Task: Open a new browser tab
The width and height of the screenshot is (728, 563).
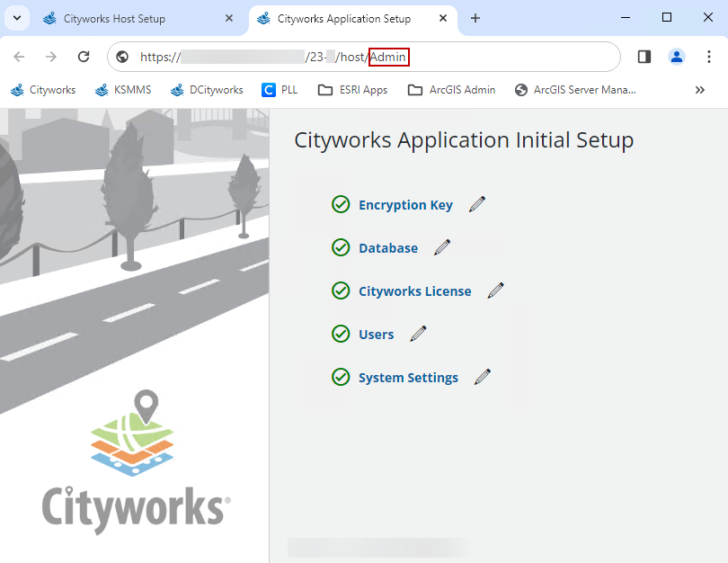Action: (x=475, y=18)
